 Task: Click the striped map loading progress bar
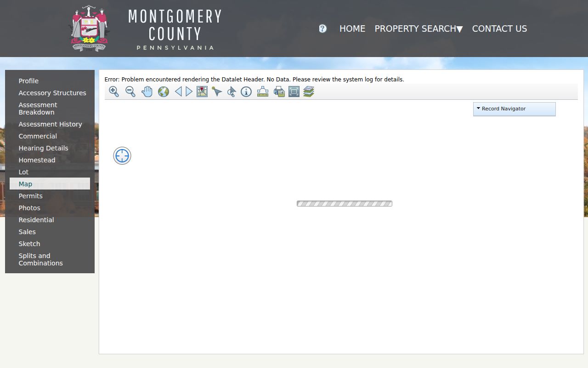(x=345, y=203)
